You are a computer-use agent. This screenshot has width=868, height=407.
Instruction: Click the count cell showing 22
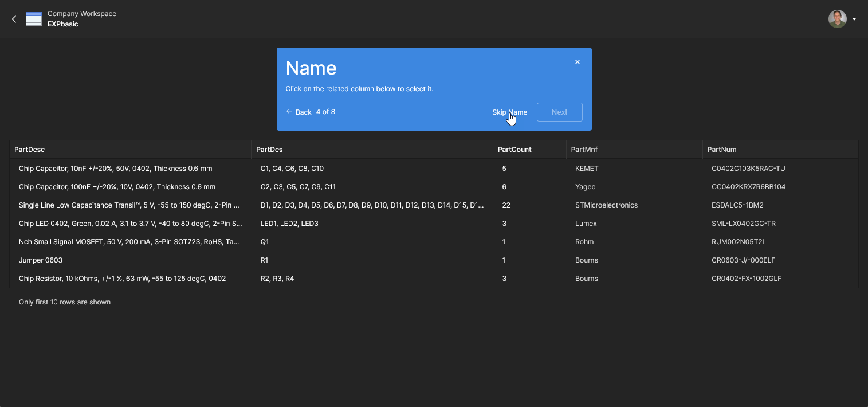click(x=506, y=205)
